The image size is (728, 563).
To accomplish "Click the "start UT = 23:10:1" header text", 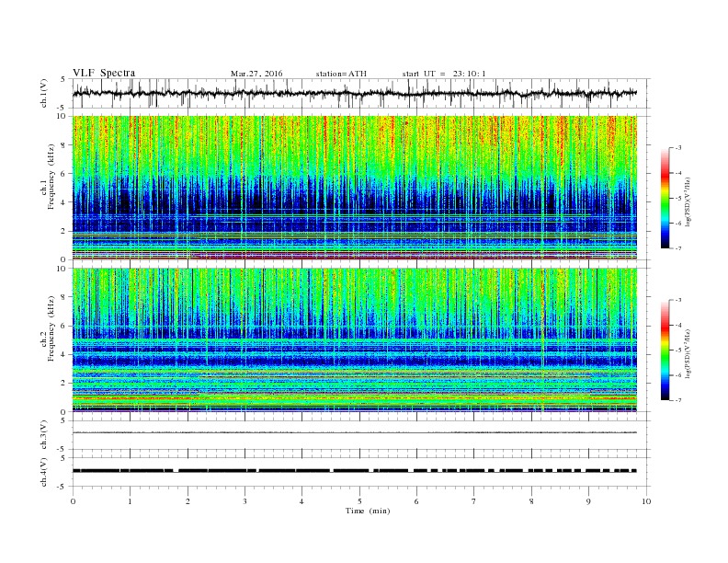I will pos(444,74).
